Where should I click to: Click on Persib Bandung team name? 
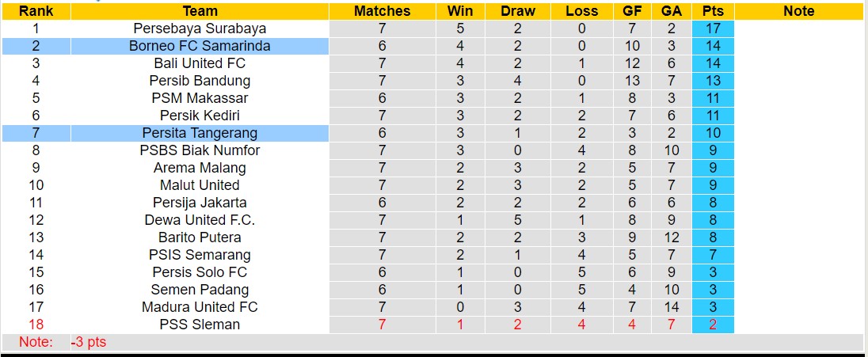coord(200,81)
